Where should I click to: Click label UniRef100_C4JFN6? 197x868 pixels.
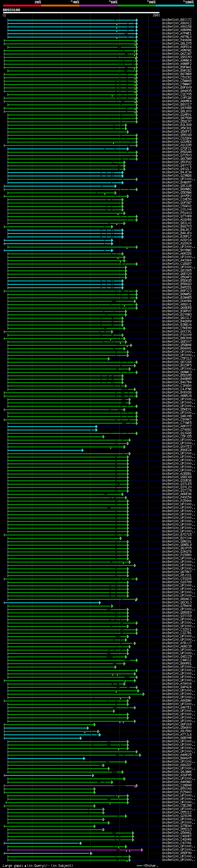[x=177, y=389]
